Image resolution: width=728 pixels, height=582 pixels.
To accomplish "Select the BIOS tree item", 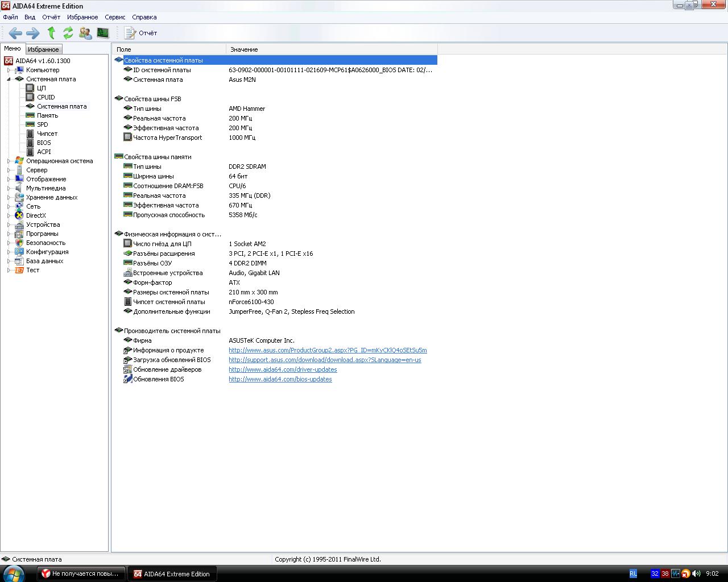I will 44,143.
